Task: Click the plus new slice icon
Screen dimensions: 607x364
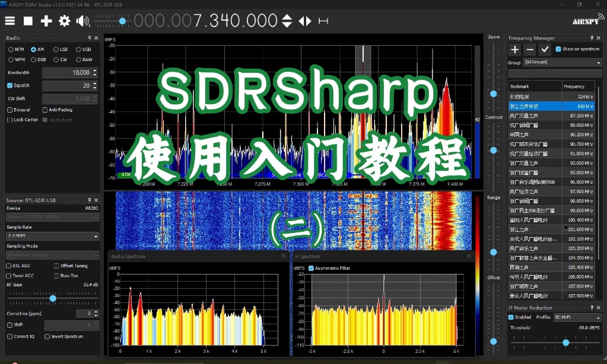Action: click(x=46, y=21)
